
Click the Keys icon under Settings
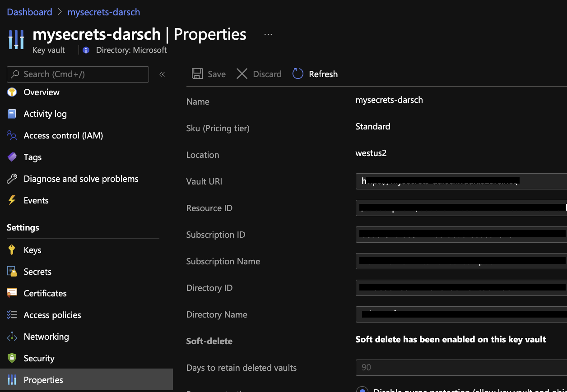(x=12, y=250)
